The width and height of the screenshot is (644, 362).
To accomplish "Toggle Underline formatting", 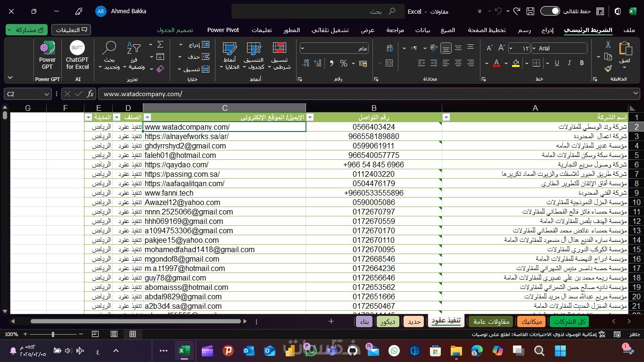I will coord(557,63).
